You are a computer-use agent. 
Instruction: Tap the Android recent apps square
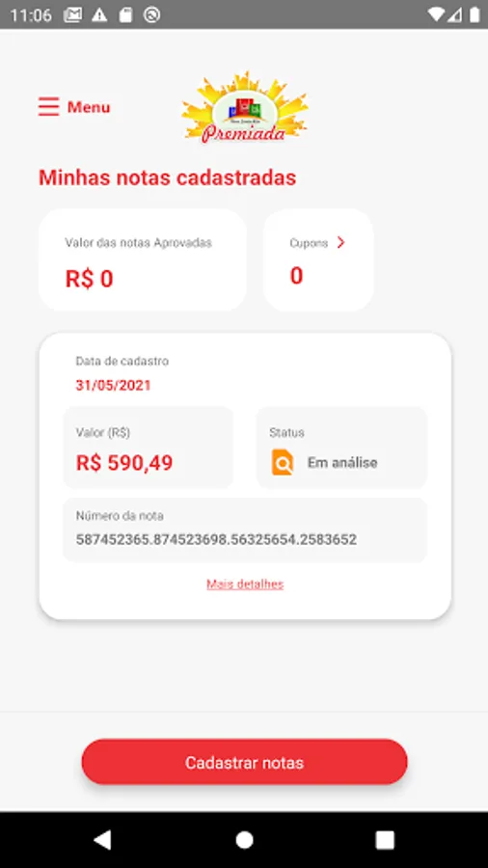pos(385,839)
